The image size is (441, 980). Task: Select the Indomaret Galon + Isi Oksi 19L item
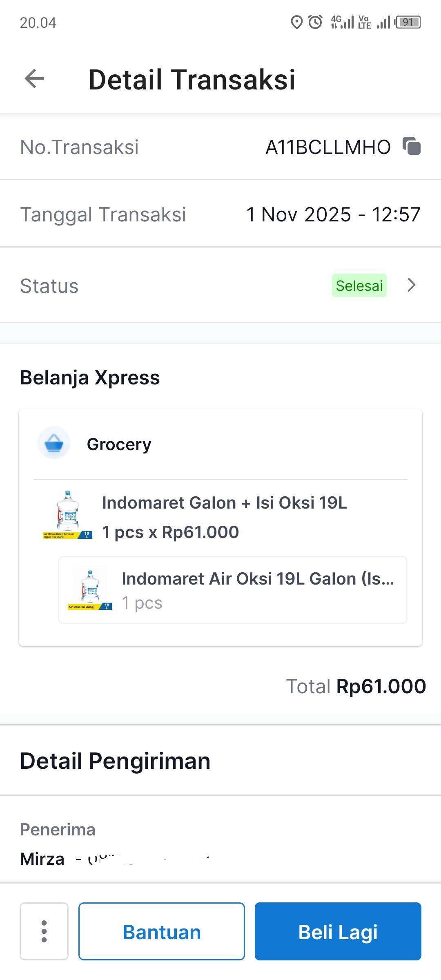(224, 503)
